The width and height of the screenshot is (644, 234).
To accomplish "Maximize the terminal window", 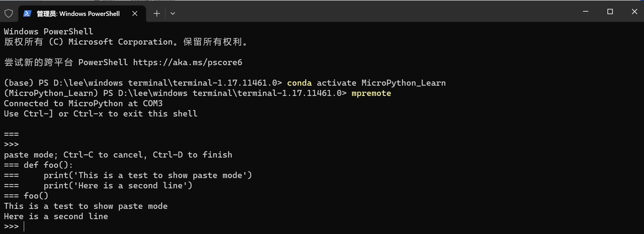I will pos(610,11).
